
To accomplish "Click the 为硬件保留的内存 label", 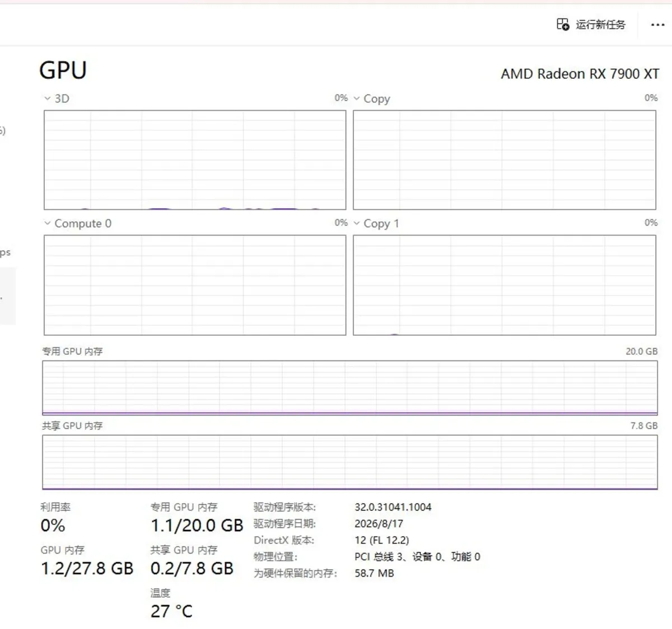I will [x=295, y=574].
